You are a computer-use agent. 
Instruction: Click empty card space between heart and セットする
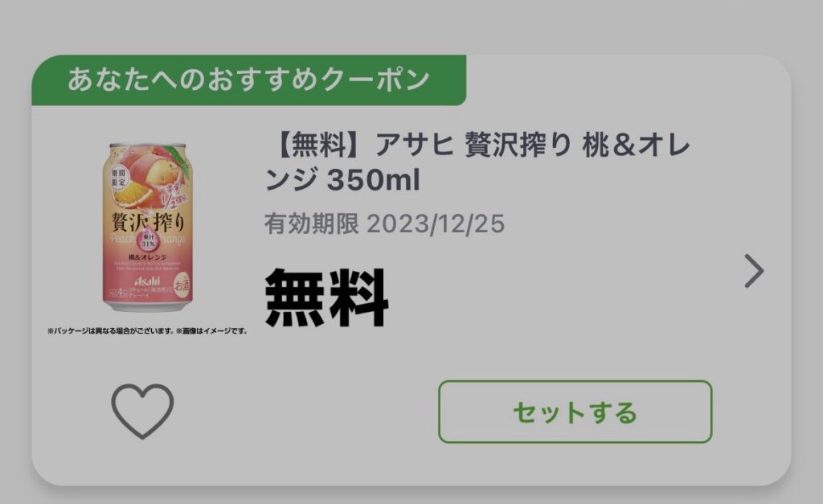pyautogui.click(x=306, y=412)
